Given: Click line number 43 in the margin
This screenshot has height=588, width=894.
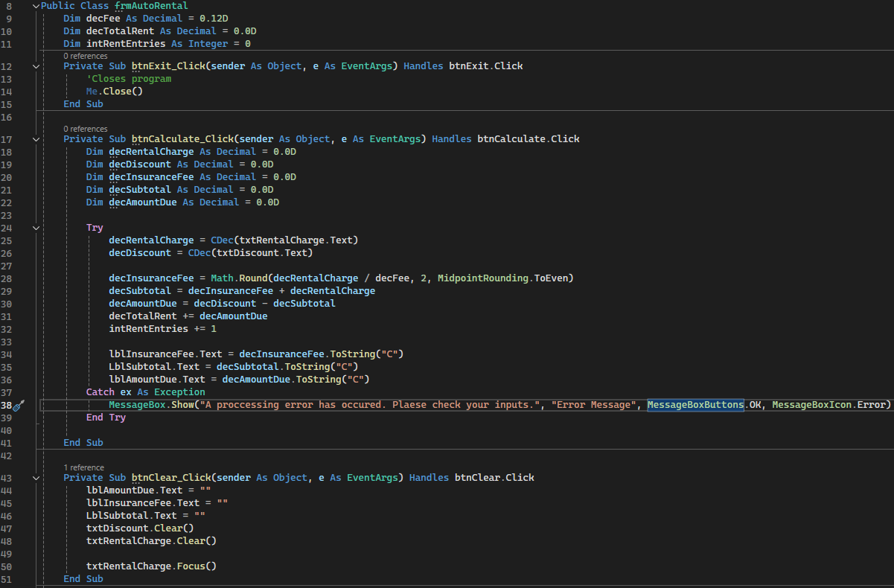Looking at the screenshot, I should 7,478.
